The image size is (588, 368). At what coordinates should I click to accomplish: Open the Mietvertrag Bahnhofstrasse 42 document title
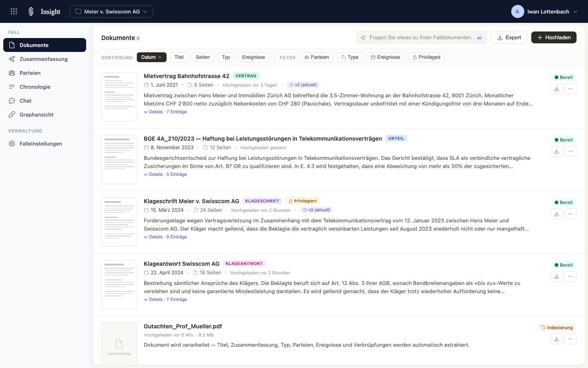click(x=187, y=76)
